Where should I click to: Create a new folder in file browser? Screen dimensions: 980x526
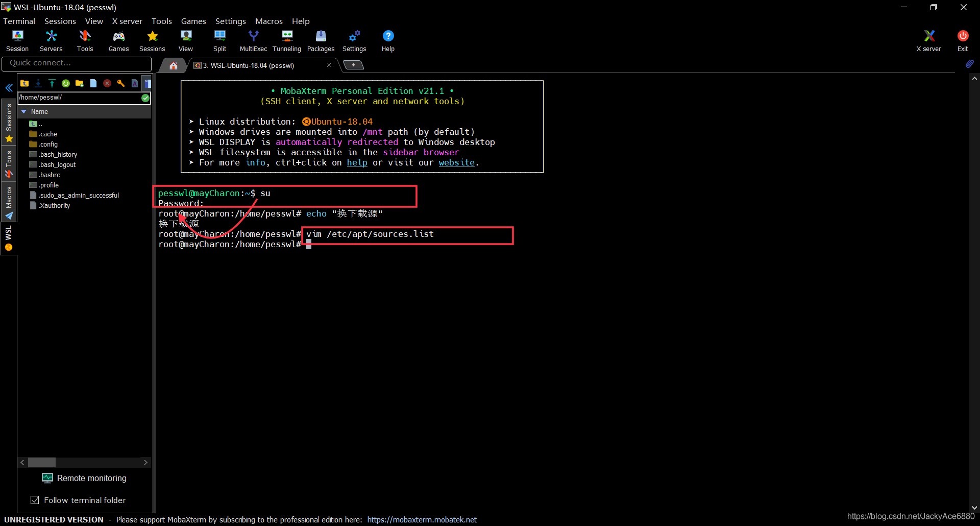(x=80, y=83)
